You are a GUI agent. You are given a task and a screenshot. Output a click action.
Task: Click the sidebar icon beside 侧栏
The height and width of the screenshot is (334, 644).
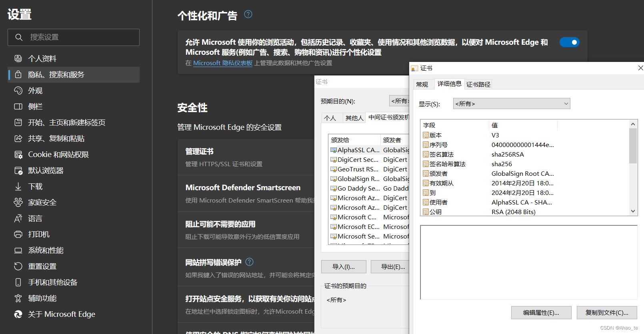click(18, 106)
